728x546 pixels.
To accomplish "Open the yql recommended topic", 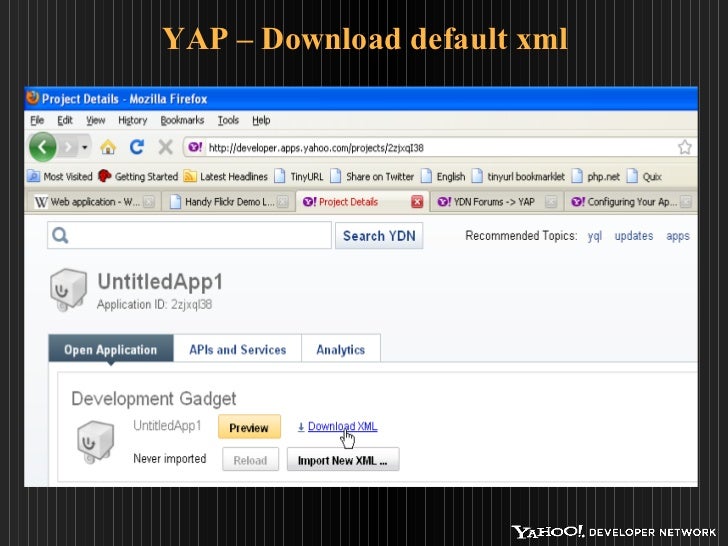I will 594,236.
